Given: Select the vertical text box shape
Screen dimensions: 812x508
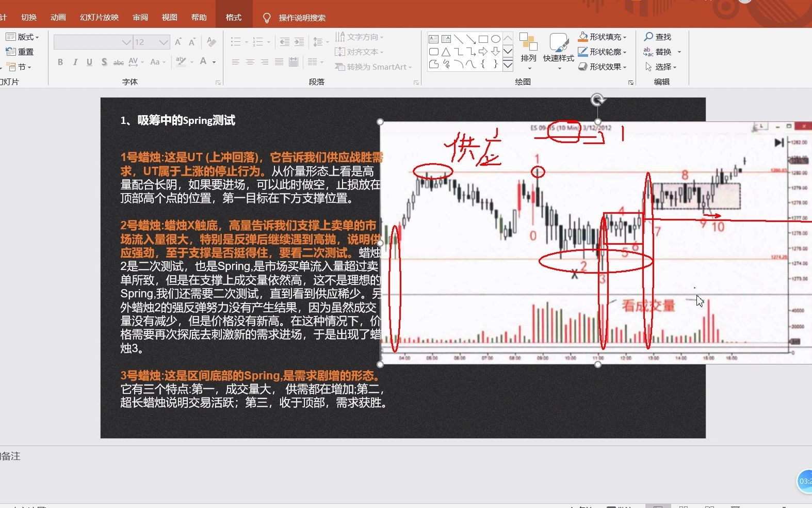Looking at the screenshot, I should point(446,39).
